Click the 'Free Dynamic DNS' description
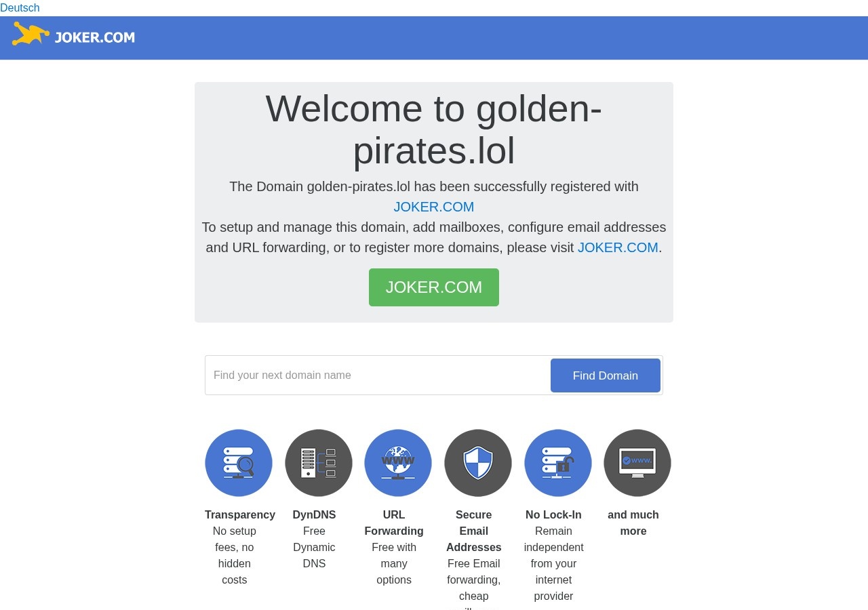868x610 pixels. pos(314,547)
